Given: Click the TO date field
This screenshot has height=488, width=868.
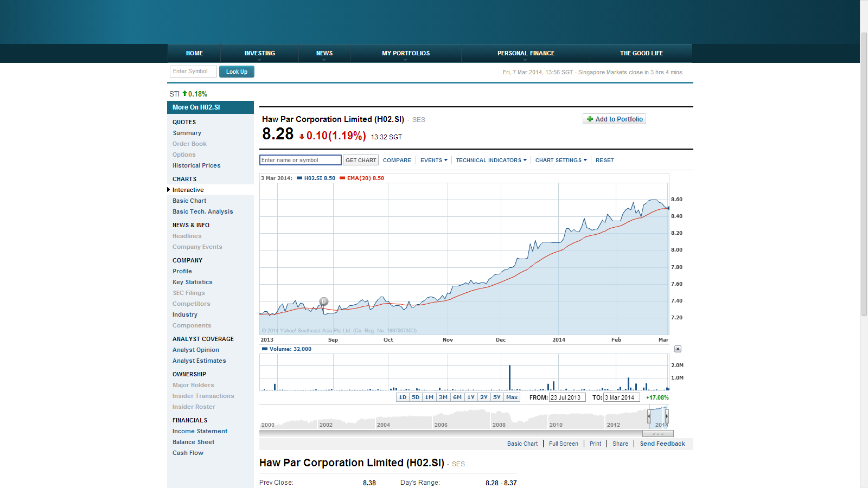Looking at the screenshot, I should [x=622, y=397].
